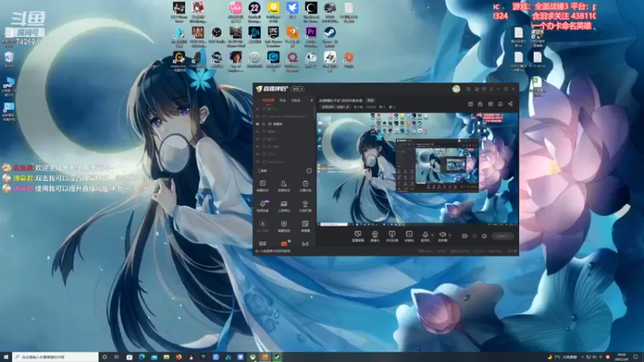Toggle the bright eye of highlighted source row

click(x=258, y=124)
